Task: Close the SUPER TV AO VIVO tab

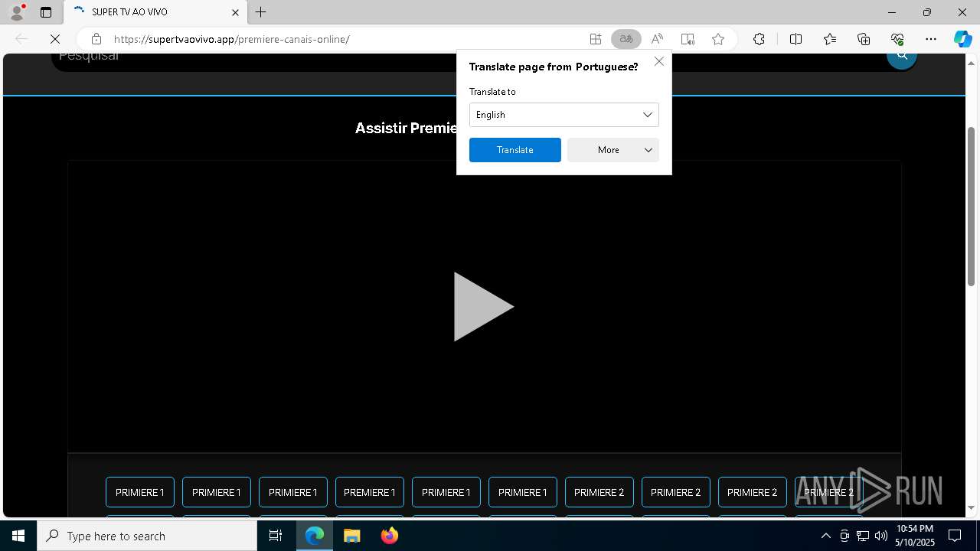Action: (x=235, y=12)
